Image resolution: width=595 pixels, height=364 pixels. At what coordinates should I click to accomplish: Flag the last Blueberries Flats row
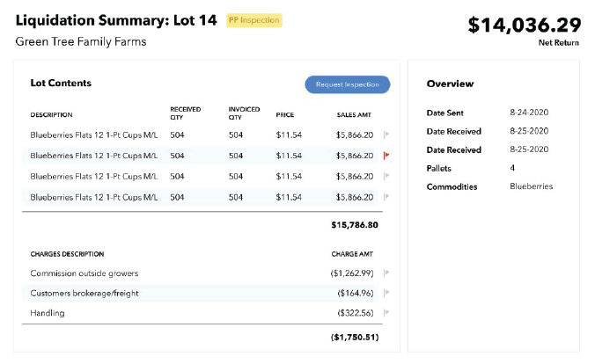[x=386, y=197]
